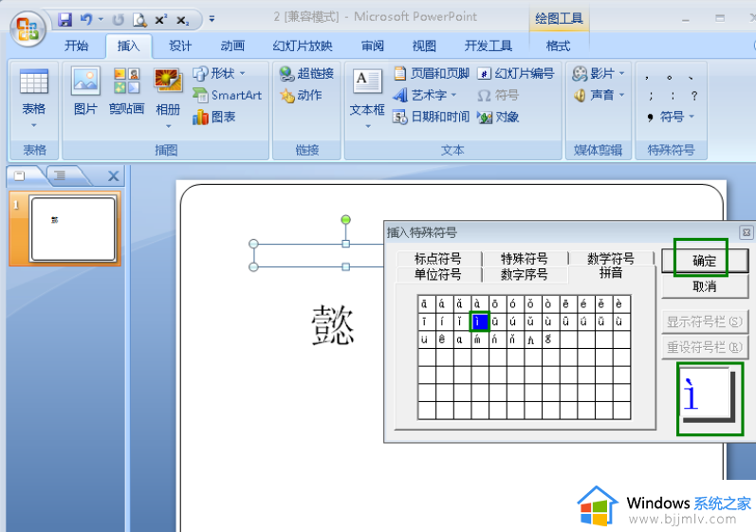
Task: Open print preview from quick access toolbar
Action: pos(139,20)
